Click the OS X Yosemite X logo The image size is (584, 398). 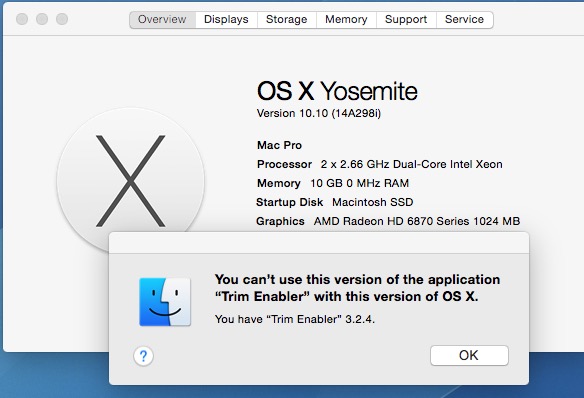130,181
